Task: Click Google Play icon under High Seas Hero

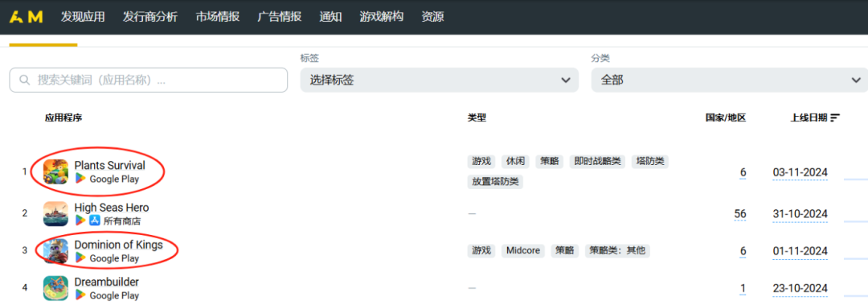Action: (81, 221)
